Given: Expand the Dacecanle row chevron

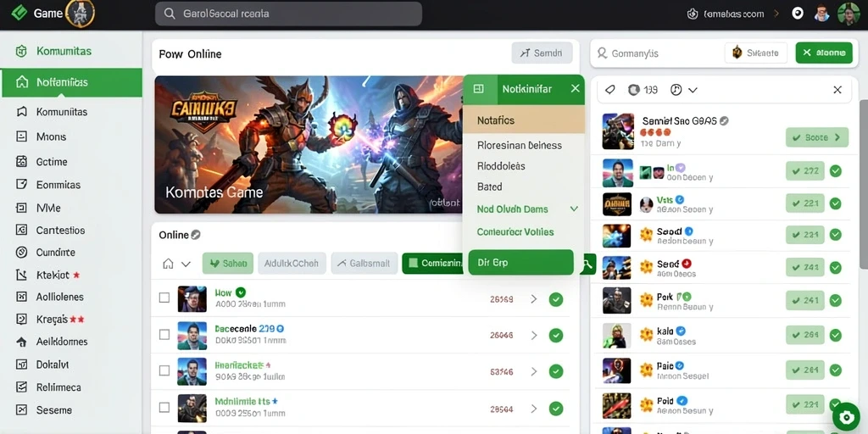Looking at the screenshot, I should coord(534,335).
